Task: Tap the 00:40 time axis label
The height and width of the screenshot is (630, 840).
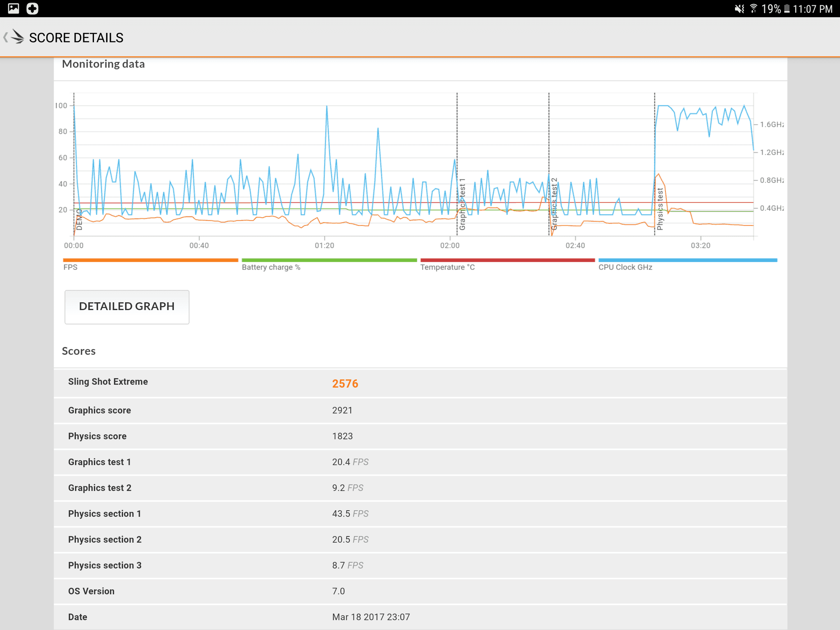Action: click(199, 246)
